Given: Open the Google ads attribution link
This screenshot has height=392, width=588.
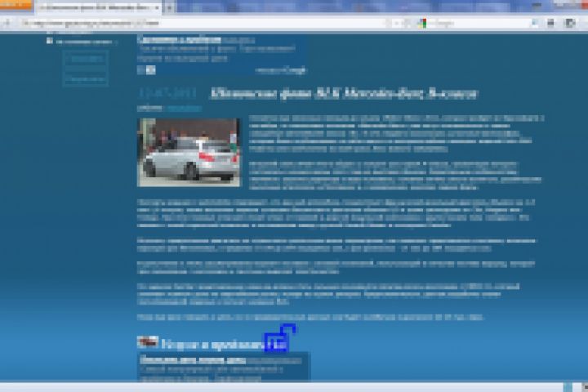Looking at the screenshot, I should (x=281, y=70).
